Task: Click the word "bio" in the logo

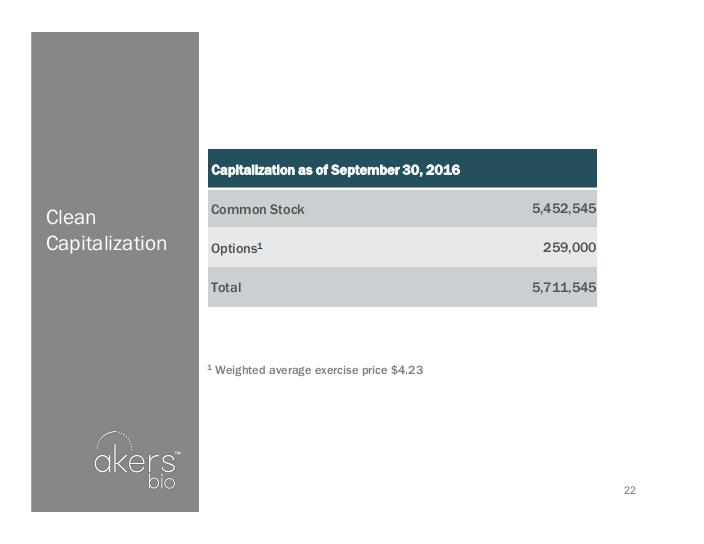Action: (161, 483)
